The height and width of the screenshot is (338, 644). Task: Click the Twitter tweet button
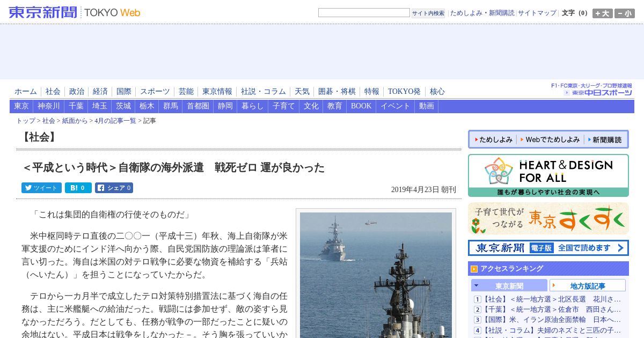[41, 188]
